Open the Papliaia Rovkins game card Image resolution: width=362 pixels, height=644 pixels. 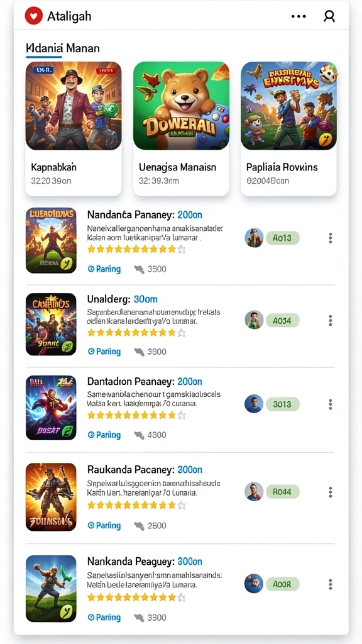tap(288, 128)
